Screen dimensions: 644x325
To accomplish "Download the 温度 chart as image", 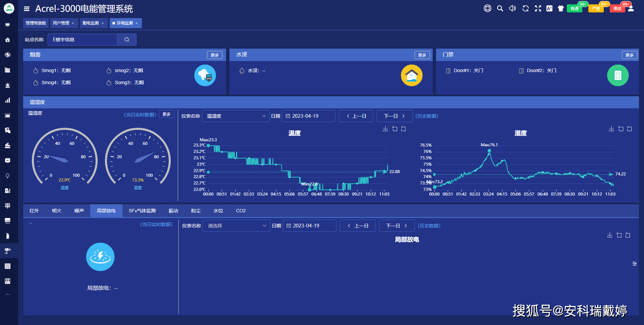I will pos(385,129).
